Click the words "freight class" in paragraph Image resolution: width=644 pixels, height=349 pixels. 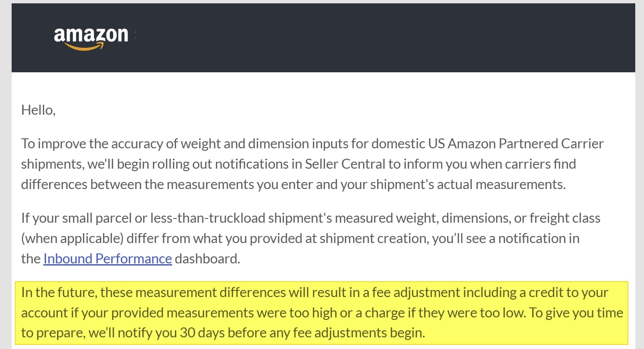pos(565,218)
